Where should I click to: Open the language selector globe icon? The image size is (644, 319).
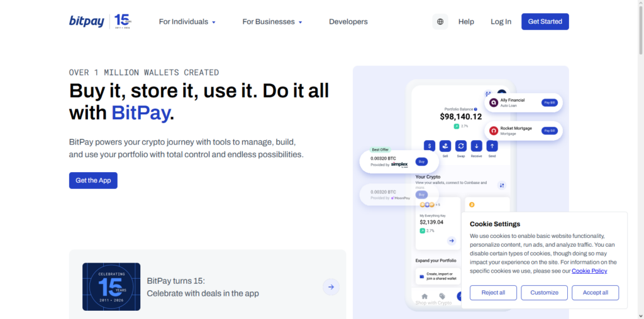coord(440,22)
